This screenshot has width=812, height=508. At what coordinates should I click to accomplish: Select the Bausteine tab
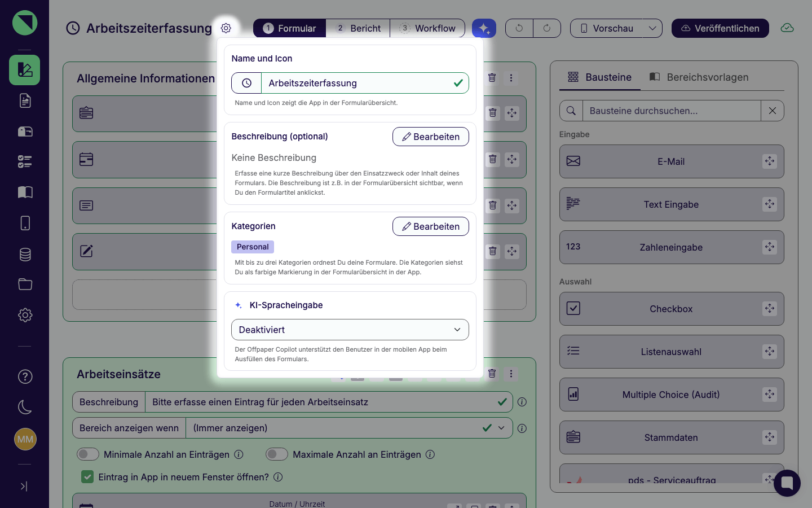pos(600,77)
